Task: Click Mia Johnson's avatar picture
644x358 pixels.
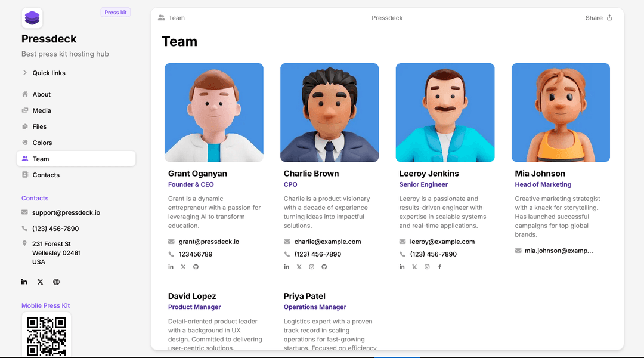Action: pos(561,112)
